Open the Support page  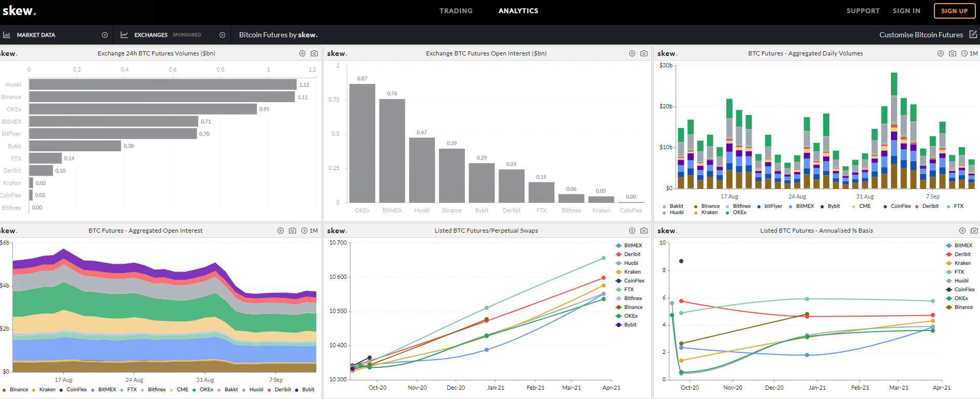click(x=863, y=11)
